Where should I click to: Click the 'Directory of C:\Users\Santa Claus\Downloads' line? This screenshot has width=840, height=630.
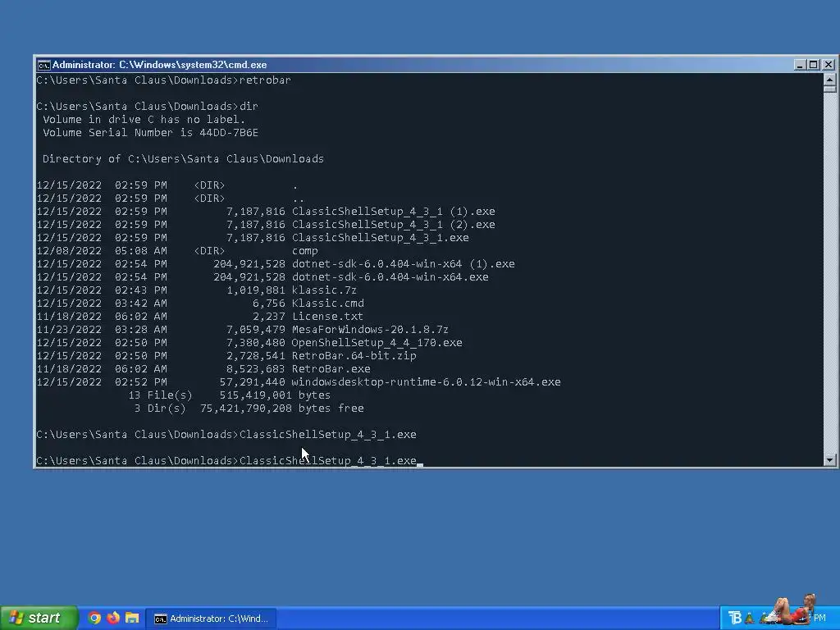183,159
